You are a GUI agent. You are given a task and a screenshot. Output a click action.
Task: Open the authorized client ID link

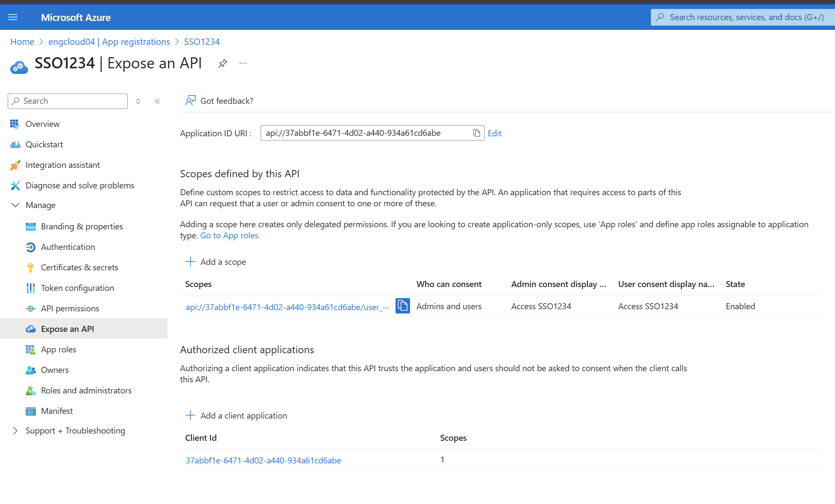point(263,460)
